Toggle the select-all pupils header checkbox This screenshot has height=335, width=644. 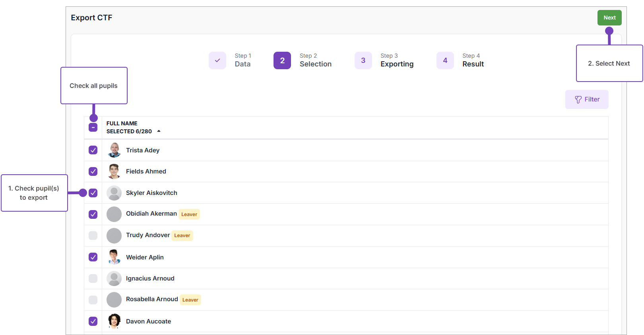tap(93, 128)
